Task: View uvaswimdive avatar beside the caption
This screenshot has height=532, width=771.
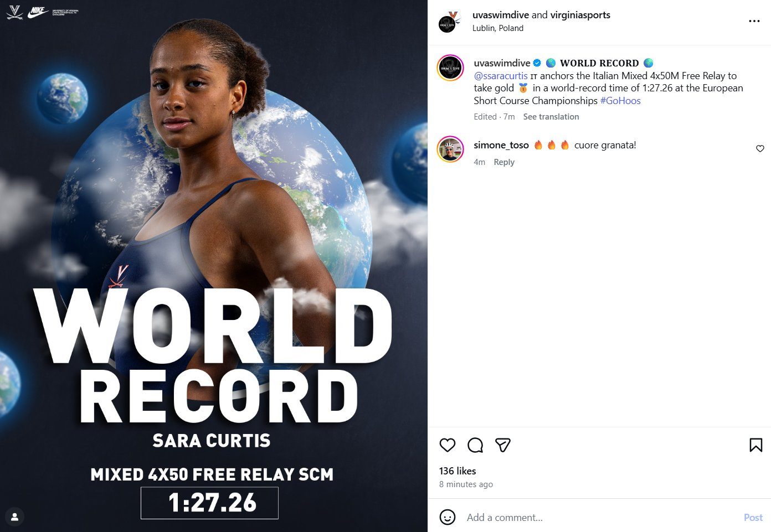Action: coord(450,68)
